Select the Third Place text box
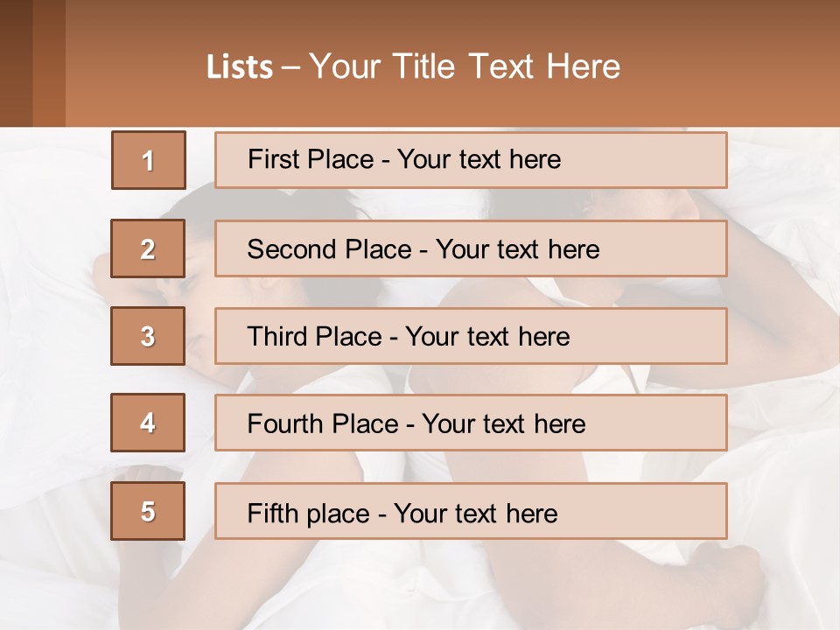Screen dimensions: 840x630 (471, 336)
